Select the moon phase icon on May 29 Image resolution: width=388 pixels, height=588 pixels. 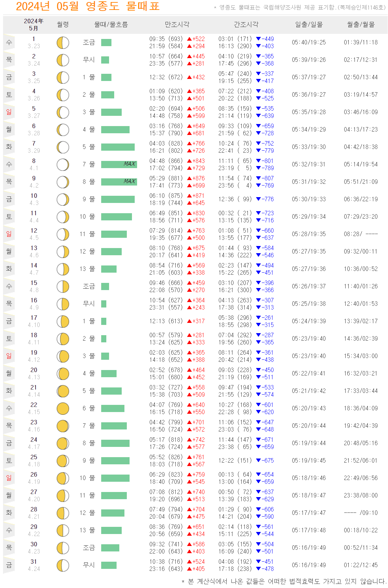(x=63, y=531)
